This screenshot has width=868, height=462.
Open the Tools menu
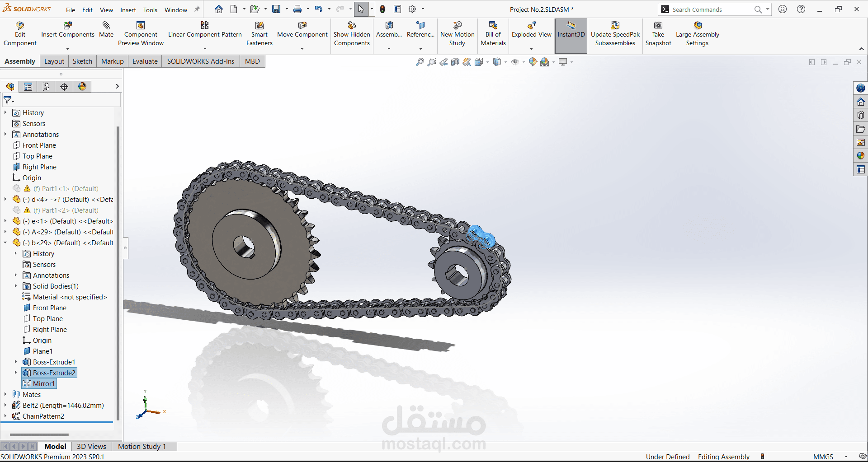(150, 10)
